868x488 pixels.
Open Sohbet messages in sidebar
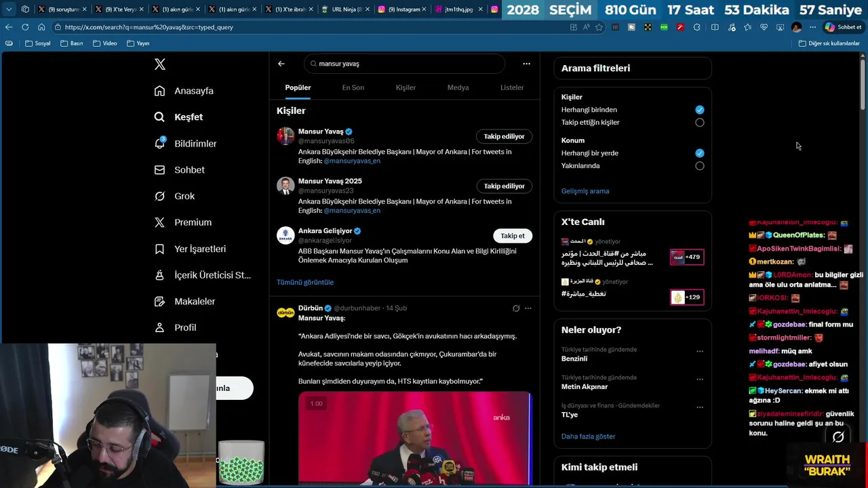pos(180,170)
